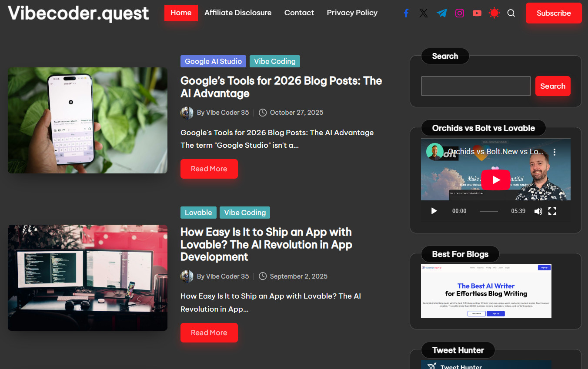Click Vibe Coder 35 author on September 2 post
This screenshot has width=588, height=369.
227,276
